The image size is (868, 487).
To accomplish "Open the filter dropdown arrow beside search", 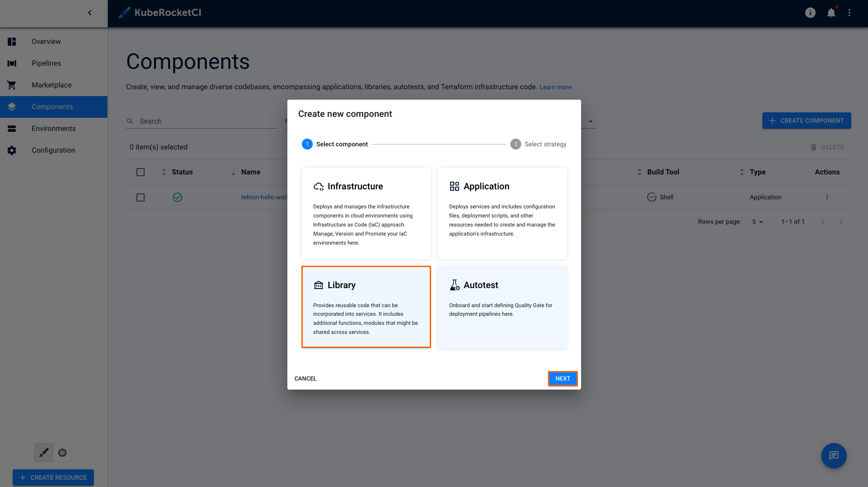I will pos(591,121).
